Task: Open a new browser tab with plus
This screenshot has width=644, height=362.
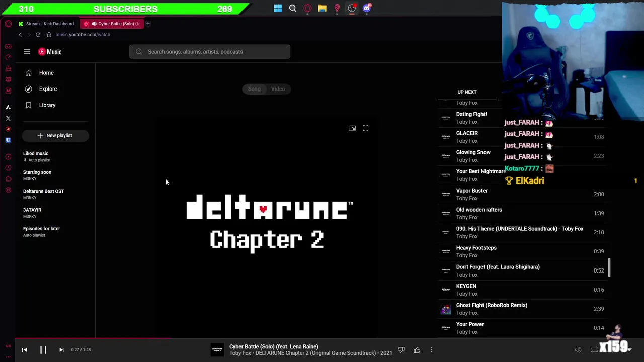Action: coord(148,24)
